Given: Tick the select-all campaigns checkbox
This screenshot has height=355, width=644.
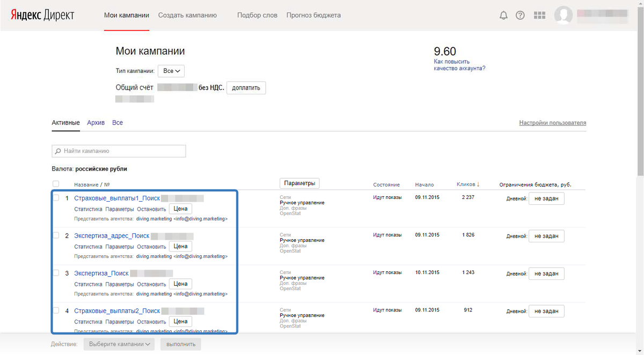Looking at the screenshot, I should tap(56, 184).
